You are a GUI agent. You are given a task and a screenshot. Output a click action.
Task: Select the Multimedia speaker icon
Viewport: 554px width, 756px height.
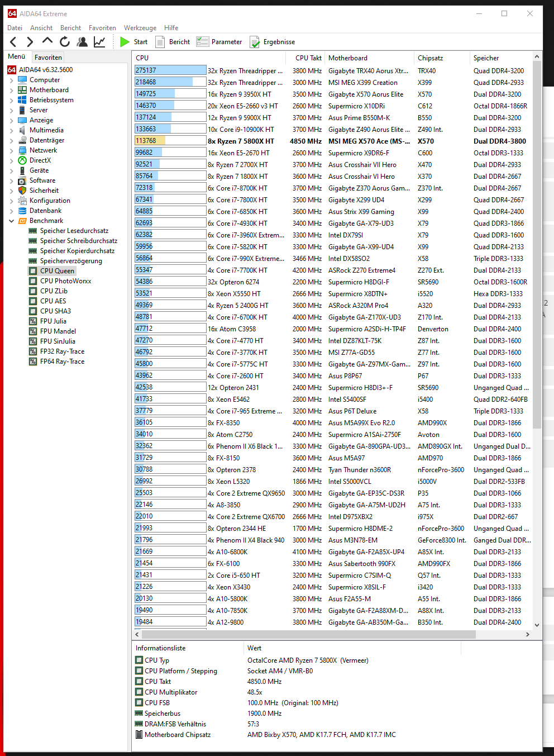point(22,130)
